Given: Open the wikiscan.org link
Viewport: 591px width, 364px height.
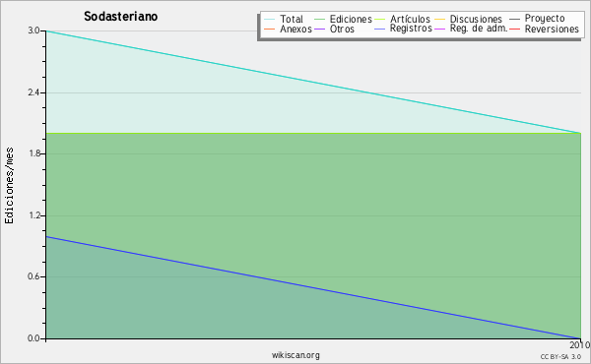Looking at the screenshot, I should (295, 355).
